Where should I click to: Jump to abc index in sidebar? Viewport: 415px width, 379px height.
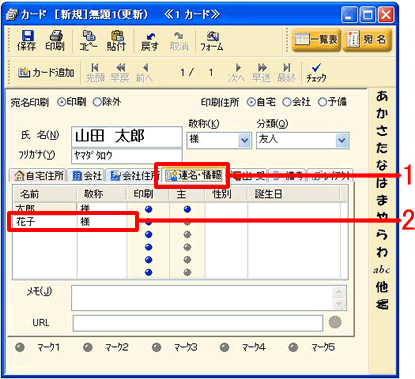(382, 269)
